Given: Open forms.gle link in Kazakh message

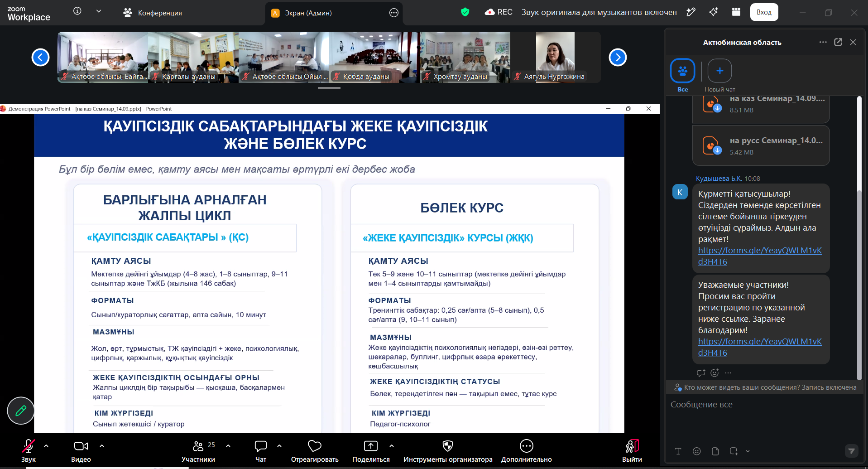Looking at the screenshot, I should point(760,256).
